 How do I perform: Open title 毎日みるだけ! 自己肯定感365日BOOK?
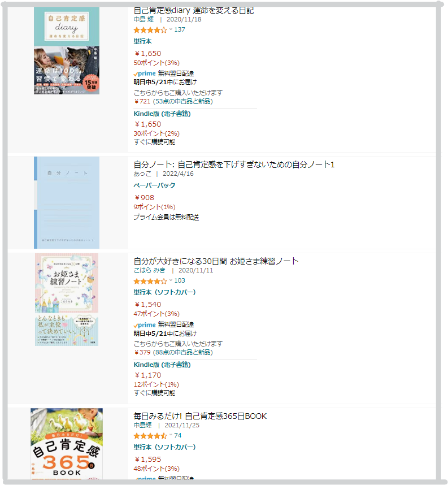200,416
